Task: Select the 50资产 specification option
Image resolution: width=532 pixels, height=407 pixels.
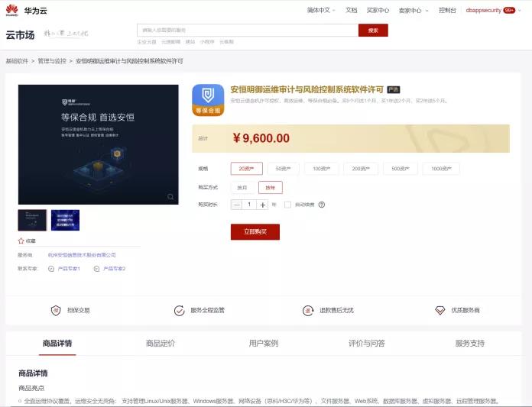Action: 282,169
